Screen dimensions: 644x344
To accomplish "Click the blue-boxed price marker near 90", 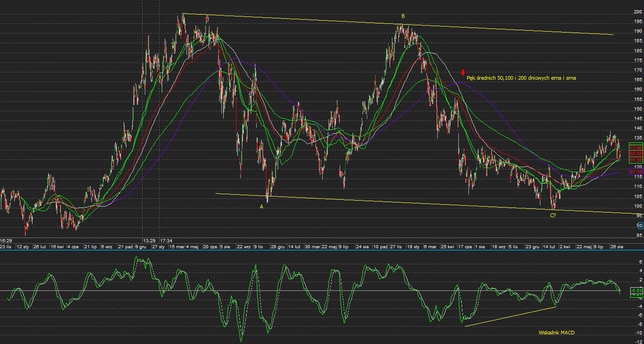I will pyautogui.click(x=639, y=225).
